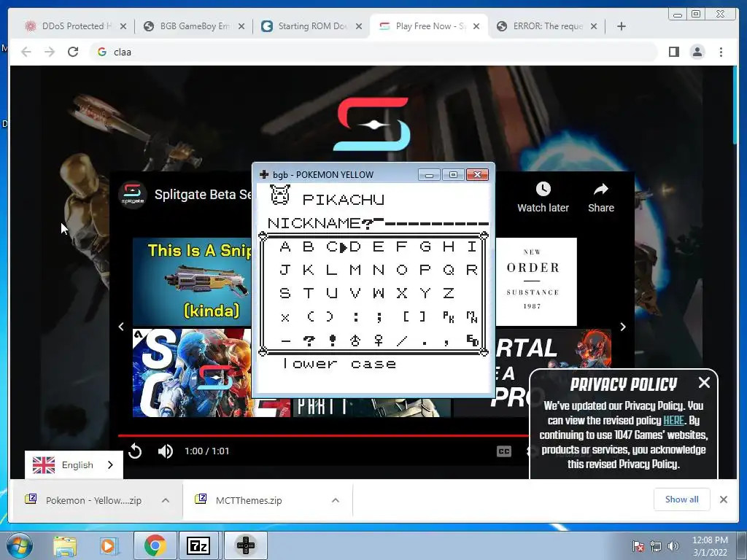The width and height of the screenshot is (747, 560).
Task: Click the bgb window icon in title bar
Action: (x=264, y=174)
